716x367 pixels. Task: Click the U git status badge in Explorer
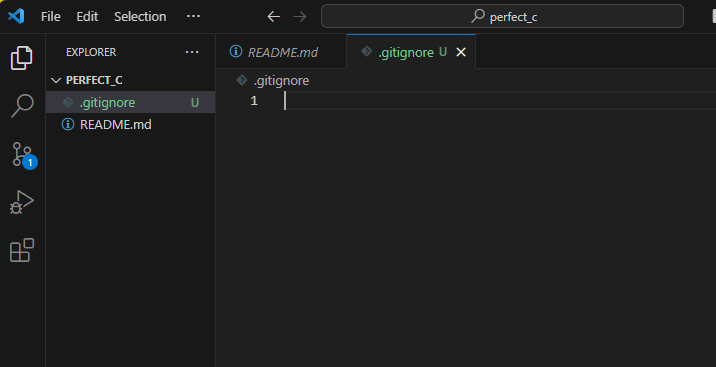195,103
